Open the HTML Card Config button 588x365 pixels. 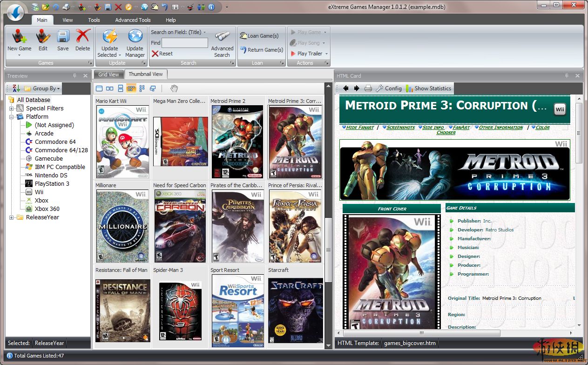point(388,88)
